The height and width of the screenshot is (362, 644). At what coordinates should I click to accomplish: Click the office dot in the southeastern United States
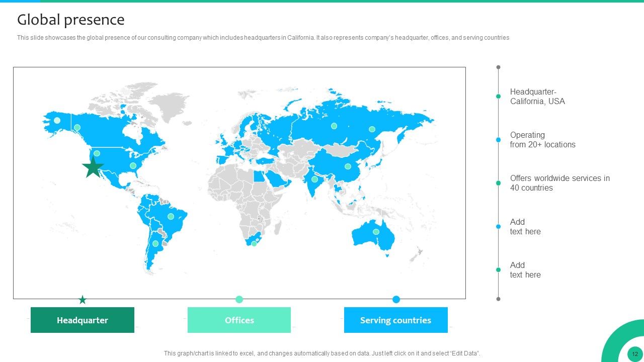coord(133,165)
